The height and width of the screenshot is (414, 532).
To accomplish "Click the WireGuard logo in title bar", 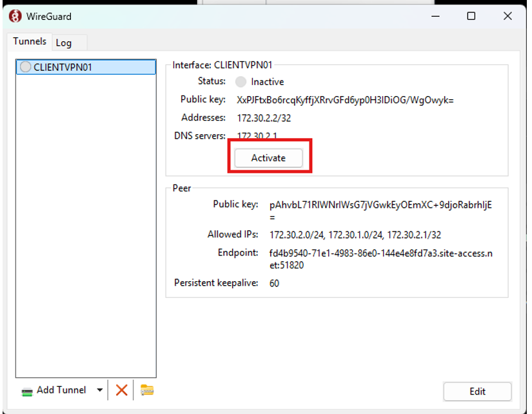I will 15,16.
